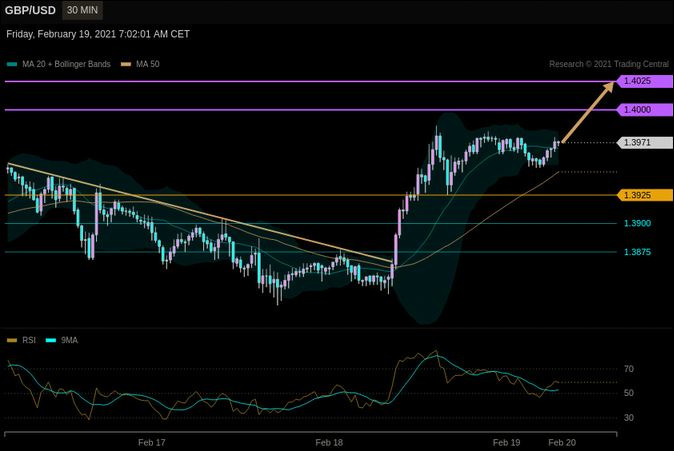Click the 1.3875 support level label
This screenshot has width=674, height=451.
point(637,252)
